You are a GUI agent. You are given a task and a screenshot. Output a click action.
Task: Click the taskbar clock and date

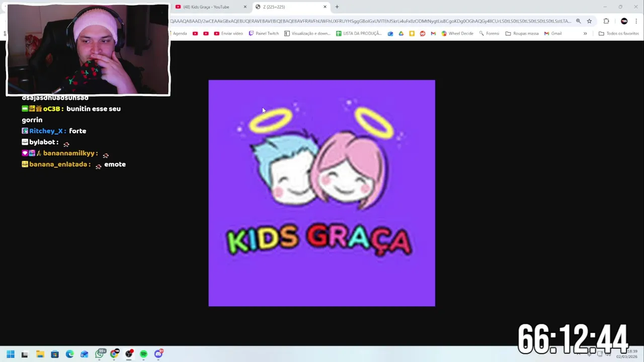(626, 354)
